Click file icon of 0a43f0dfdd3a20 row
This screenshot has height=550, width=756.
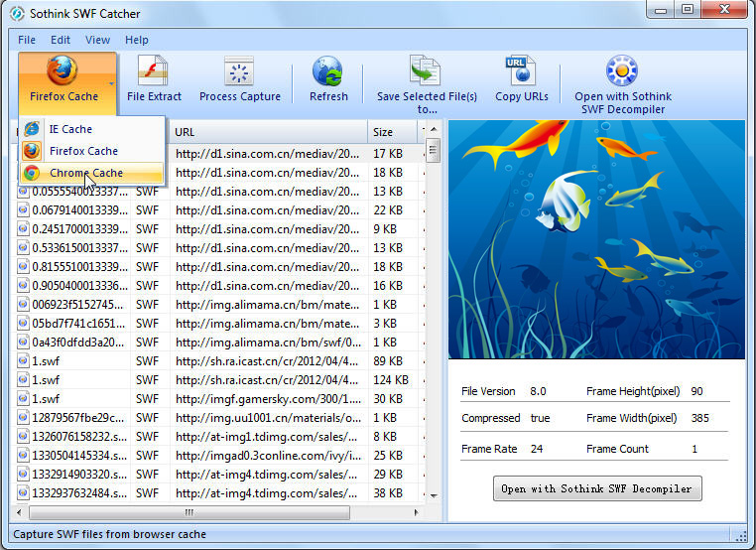(23, 343)
